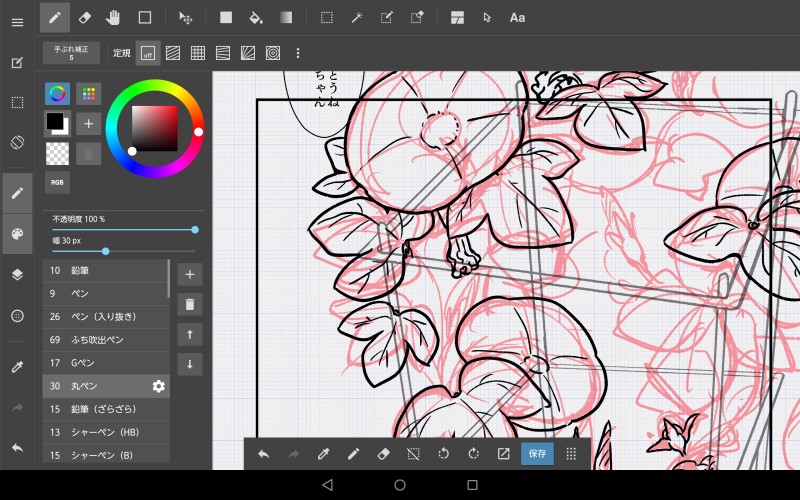This screenshot has height=500, width=800.
Task: Move selected brush up in list
Action: pos(190,335)
